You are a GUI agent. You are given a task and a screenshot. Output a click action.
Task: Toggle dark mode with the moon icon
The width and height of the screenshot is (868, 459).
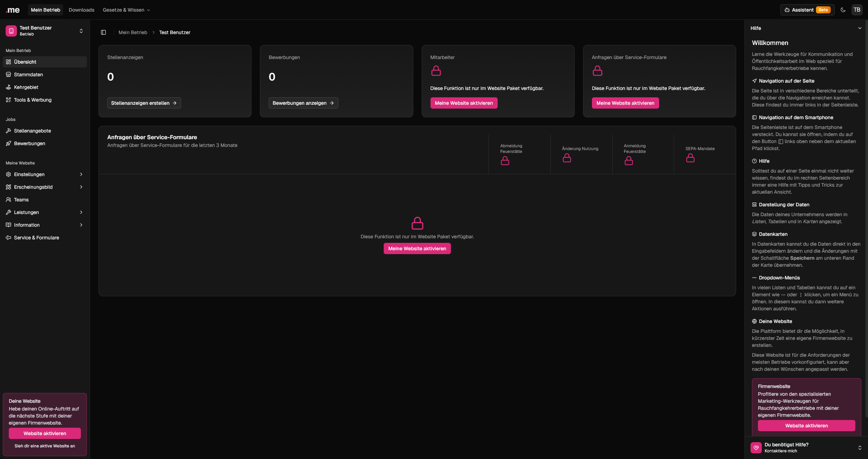pyautogui.click(x=843, y=9)
